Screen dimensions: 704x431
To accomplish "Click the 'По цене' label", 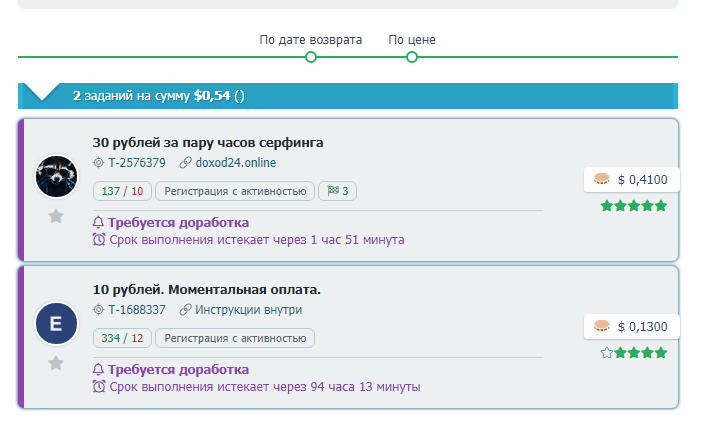I will 412,40.
